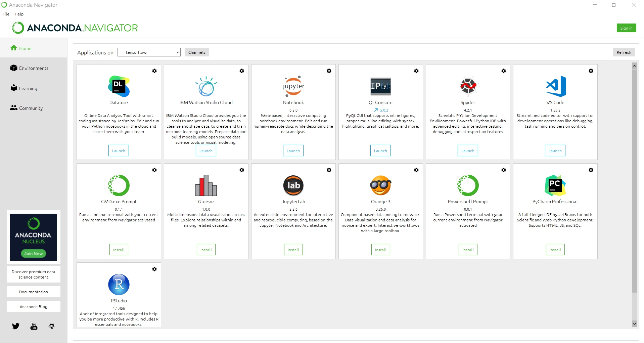Screen dimensions: 644x343
Task: Open the File menu
Action: tap(6, 14)
